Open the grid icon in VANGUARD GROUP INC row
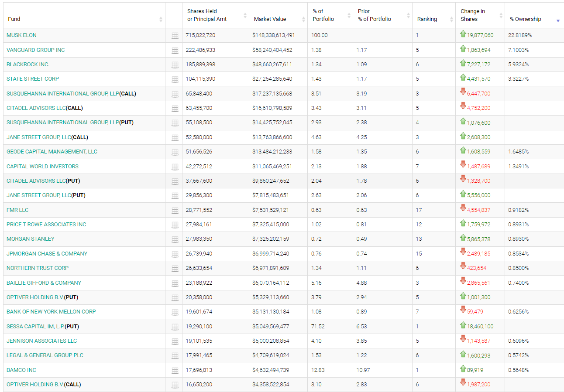This screenshot has height=392, width=564. click(x=175, y=51)
